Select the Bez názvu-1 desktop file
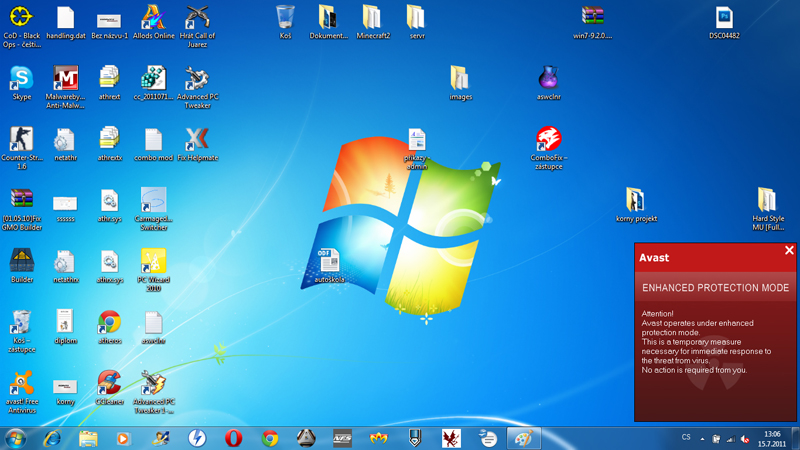This screenshot has height=450, width=800. [109, 20]
